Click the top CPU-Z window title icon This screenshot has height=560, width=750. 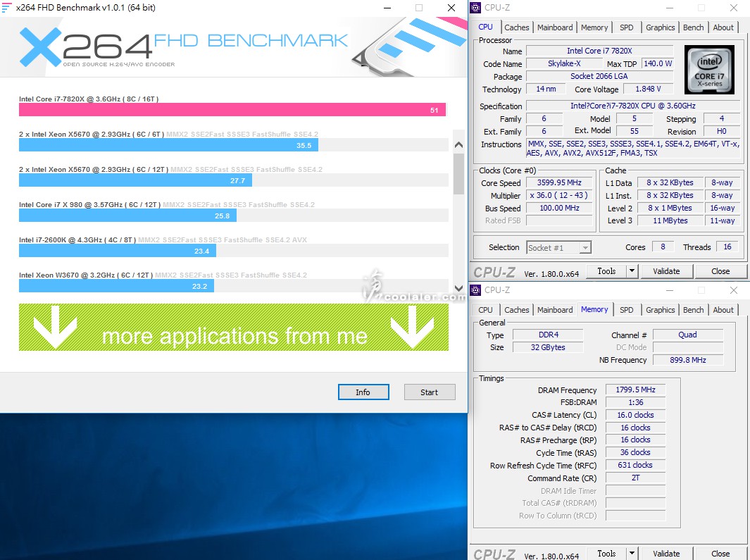475,7
